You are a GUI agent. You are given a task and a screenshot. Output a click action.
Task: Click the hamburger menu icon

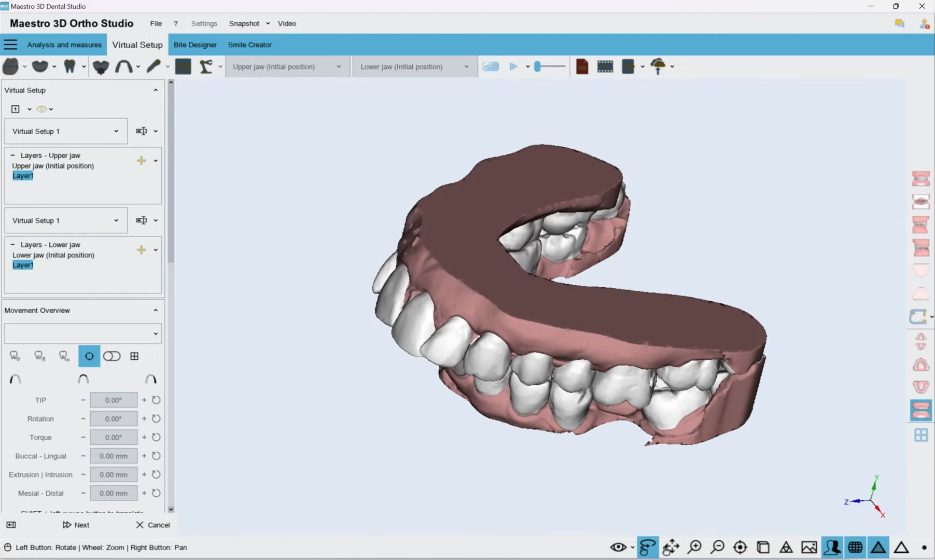10,45
